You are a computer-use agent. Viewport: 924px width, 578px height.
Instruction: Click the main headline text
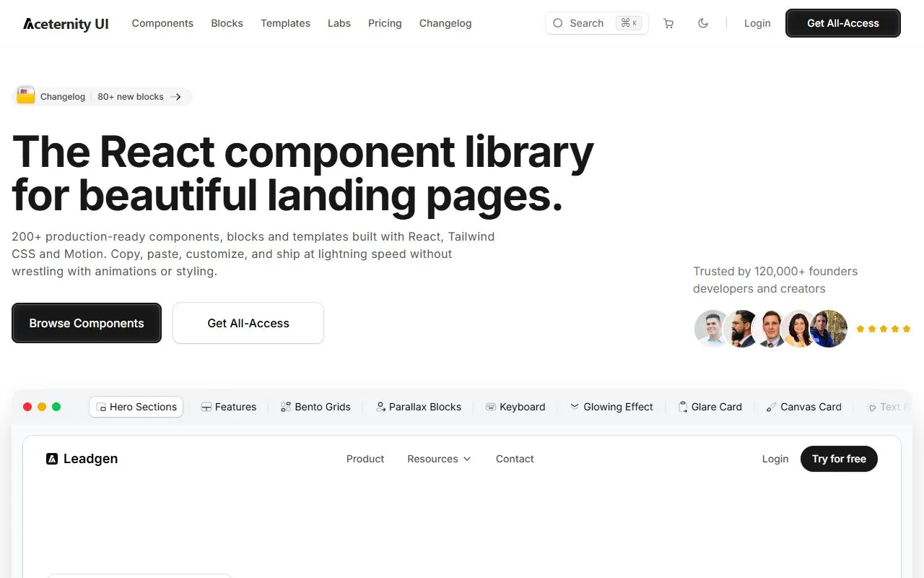point(302,174)
